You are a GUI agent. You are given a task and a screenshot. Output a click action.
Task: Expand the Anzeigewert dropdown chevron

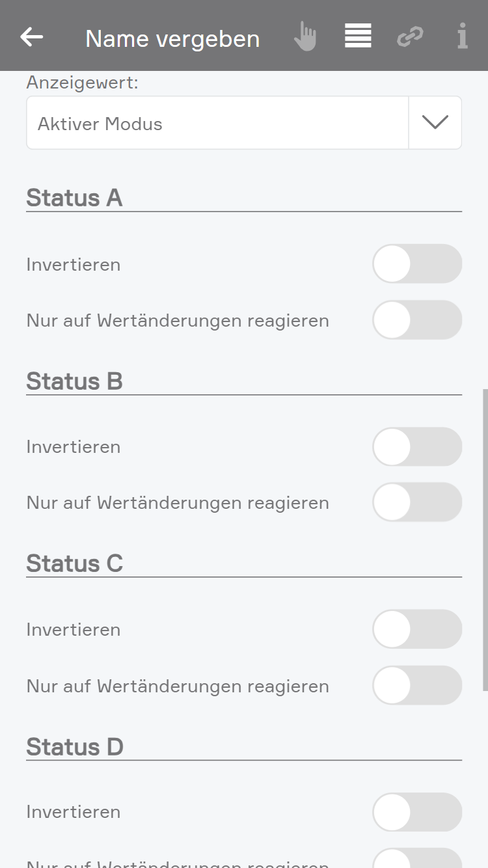pyautogui.click(x=435, y=123)
